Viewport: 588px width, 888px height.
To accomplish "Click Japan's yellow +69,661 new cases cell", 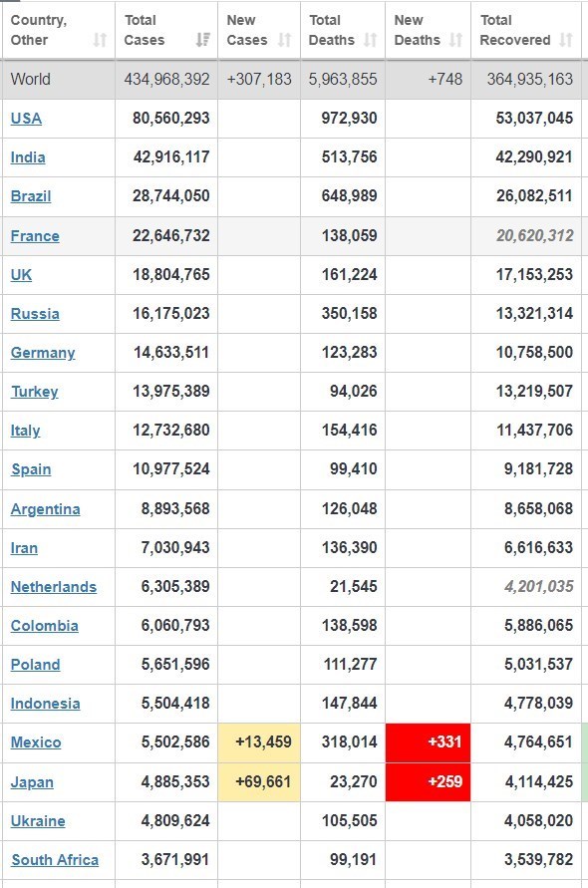I will [259, 781].
